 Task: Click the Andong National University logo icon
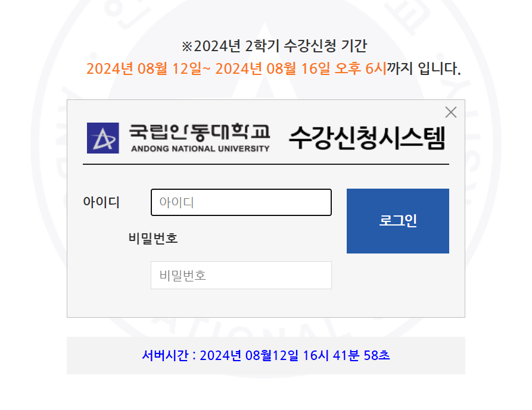[103, 138]
